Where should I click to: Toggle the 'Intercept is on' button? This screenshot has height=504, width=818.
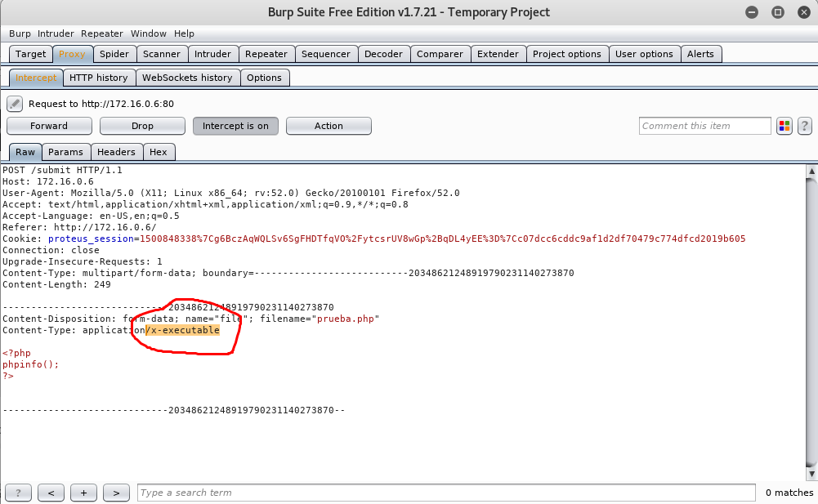click(235, 126)
